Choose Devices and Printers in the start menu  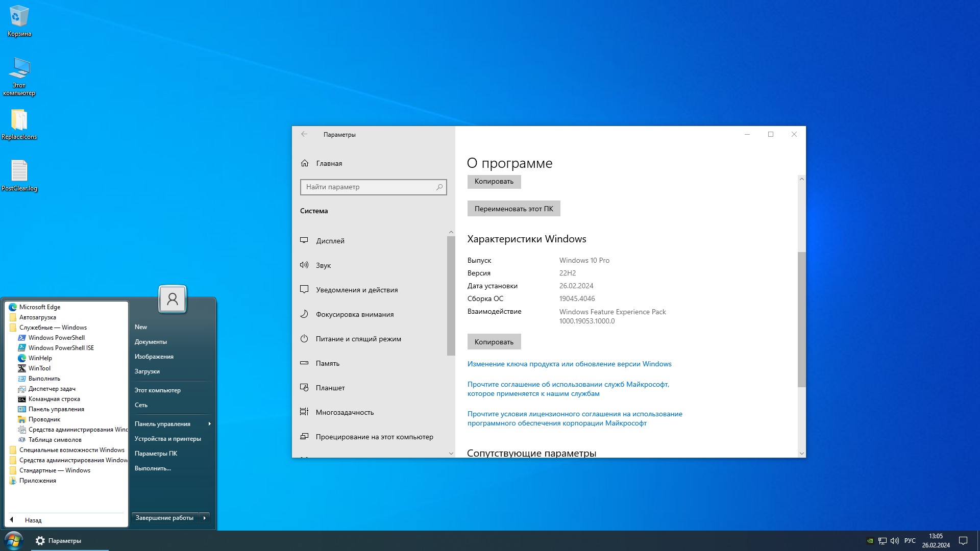click(x=167, y=439)
